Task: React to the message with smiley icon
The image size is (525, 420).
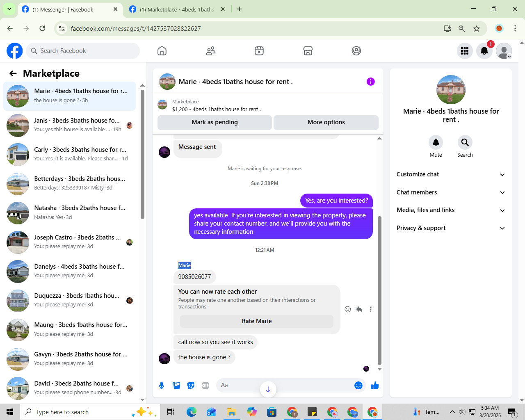Action: (348, 309)
